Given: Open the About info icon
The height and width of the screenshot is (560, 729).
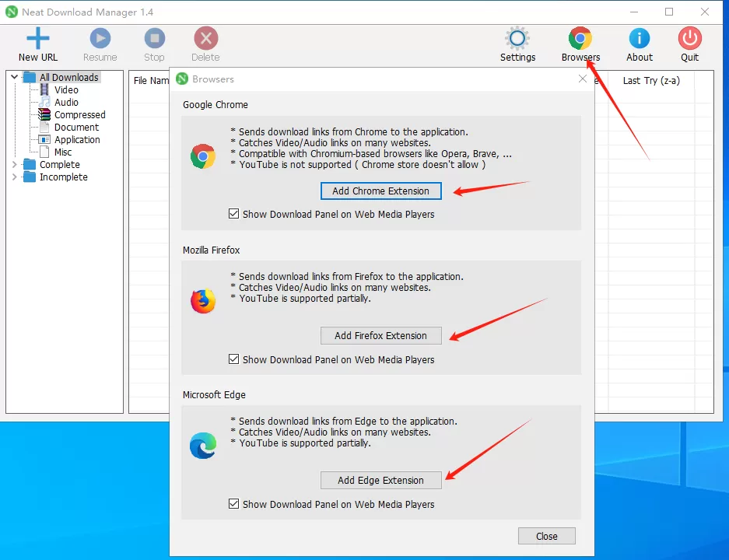Looking at the screenshot, I should coord(640,38).
